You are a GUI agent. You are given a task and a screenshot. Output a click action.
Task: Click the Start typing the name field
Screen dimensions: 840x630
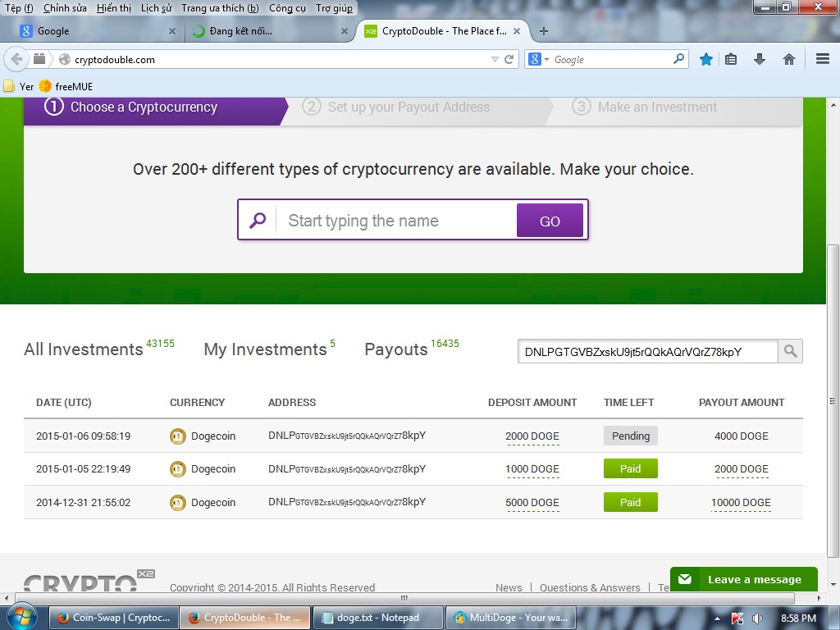395,220
